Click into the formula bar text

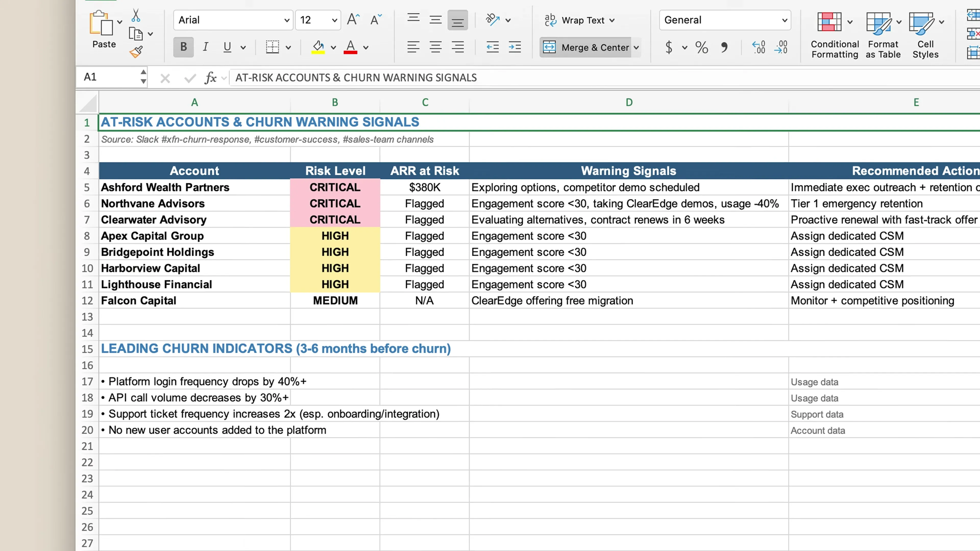[356, 78]
